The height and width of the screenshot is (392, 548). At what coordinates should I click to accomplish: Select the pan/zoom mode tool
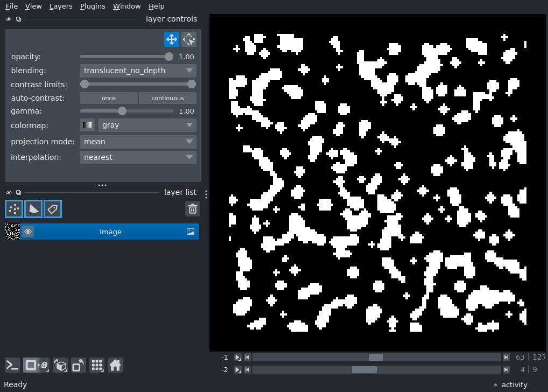coord(172,39)
